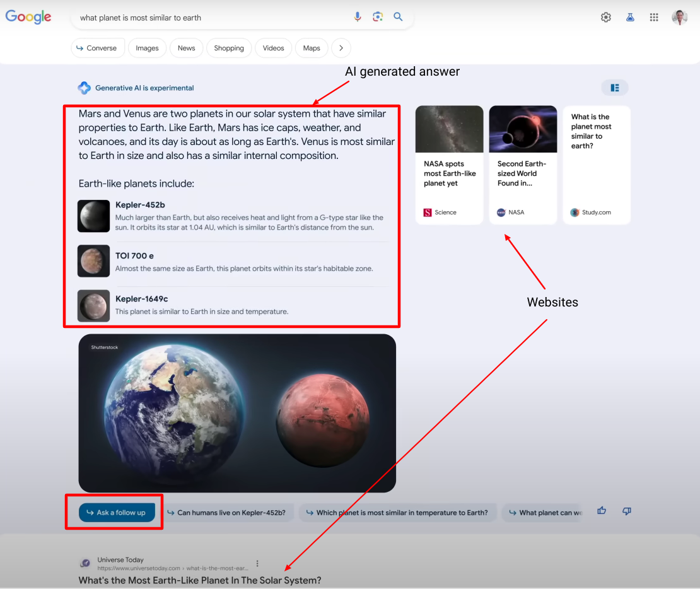This screenshot has width=700, height=589.
Task: Open the Kepler-452b planet thumbnail
Action: 94,216
